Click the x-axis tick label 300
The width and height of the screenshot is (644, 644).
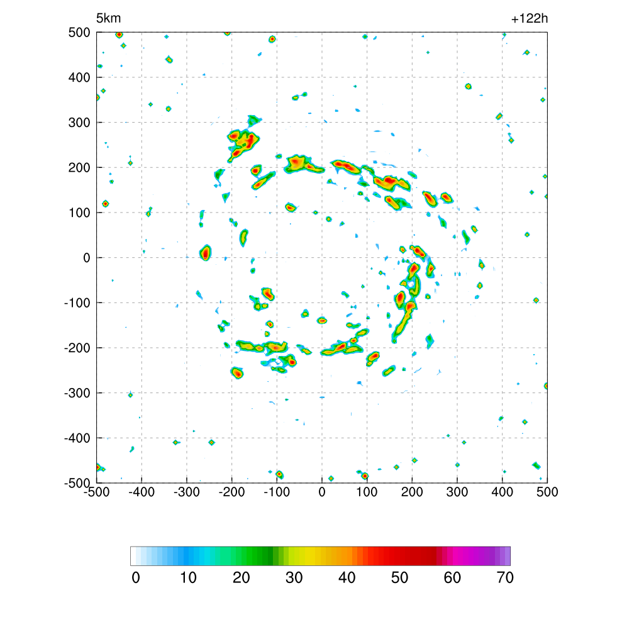[457, 492]
